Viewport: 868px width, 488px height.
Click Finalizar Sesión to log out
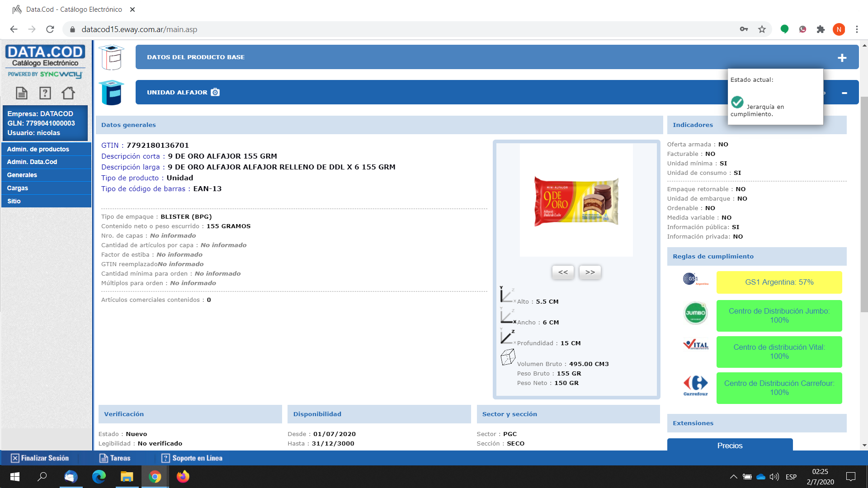point(40,458)
